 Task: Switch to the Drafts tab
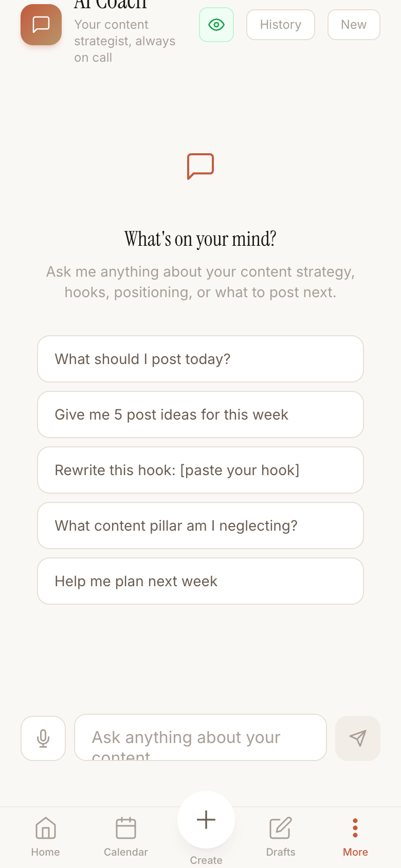(x=280, y=836)
